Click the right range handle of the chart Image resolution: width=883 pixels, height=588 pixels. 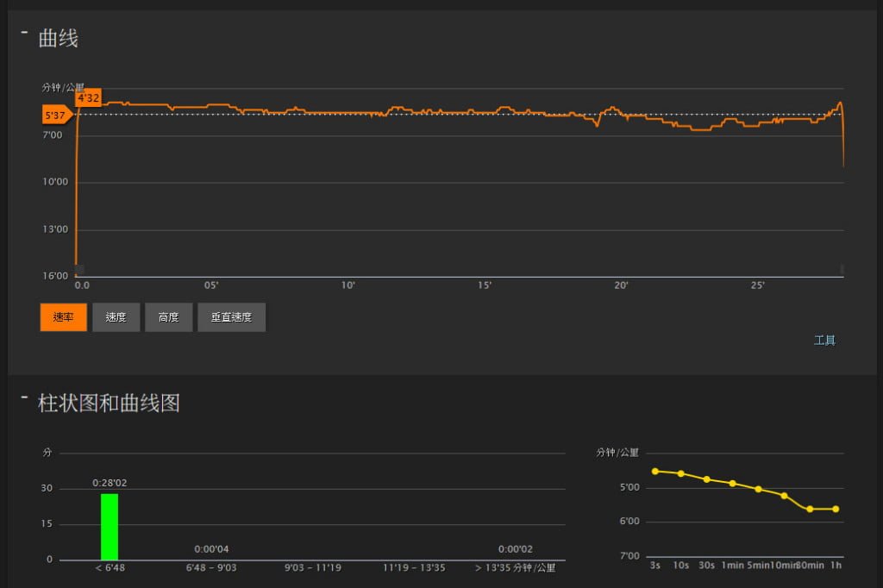pyautogui.click(x=842, y=270)
